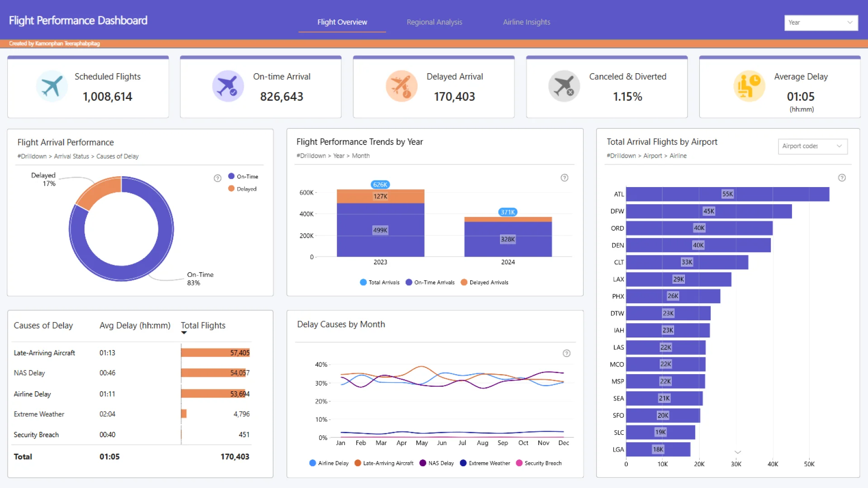Select the Security Breach row label
The height and width of the screenshot is (488, 868).
tap(36, 435)
